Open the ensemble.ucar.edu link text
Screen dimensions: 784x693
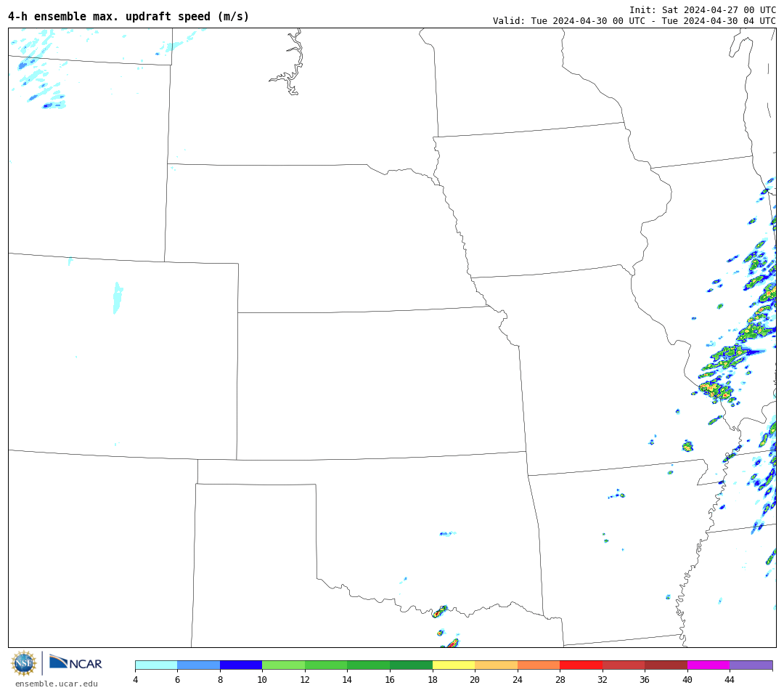click(57, 684)
